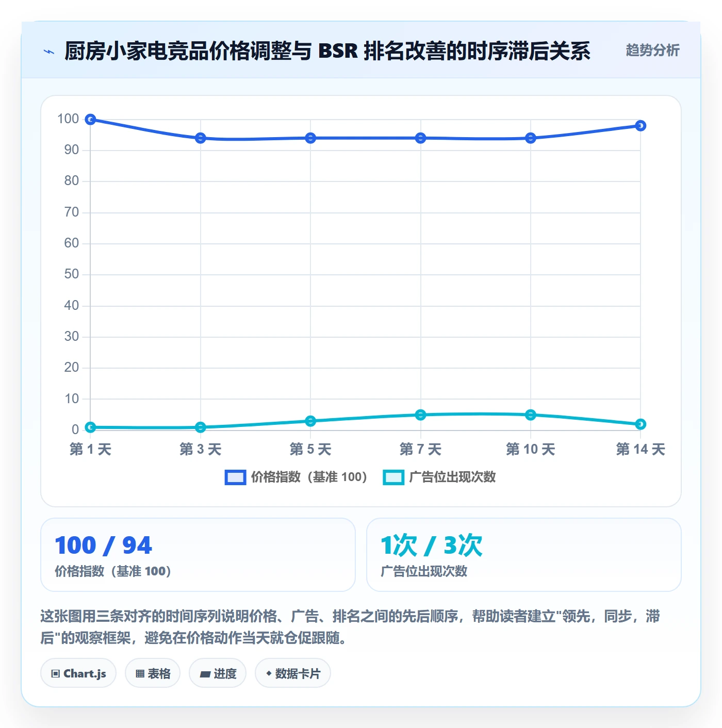Select the ad count point at 第 1 天

point(90,427)
